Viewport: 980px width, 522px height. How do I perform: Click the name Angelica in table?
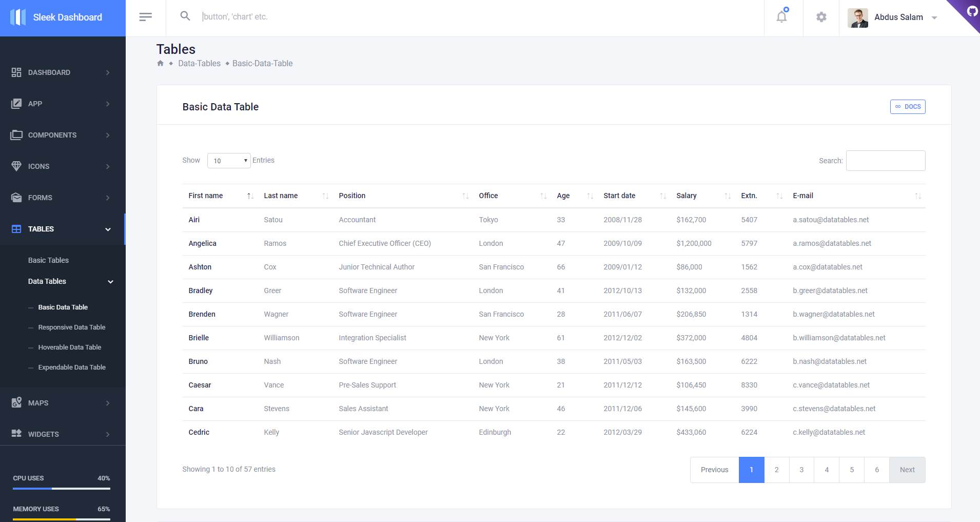pos(202,243)
